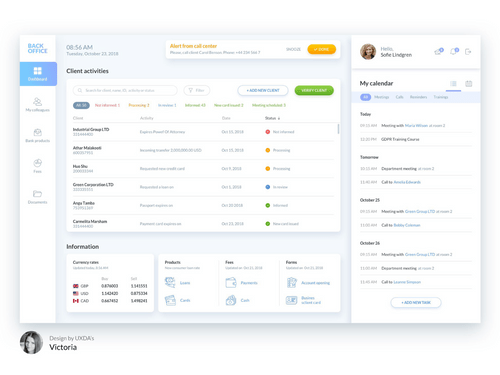This screenshot has height=375, width=500.
Task: Open GDPR Training Course calendar entry
Action: click(416, 139)
